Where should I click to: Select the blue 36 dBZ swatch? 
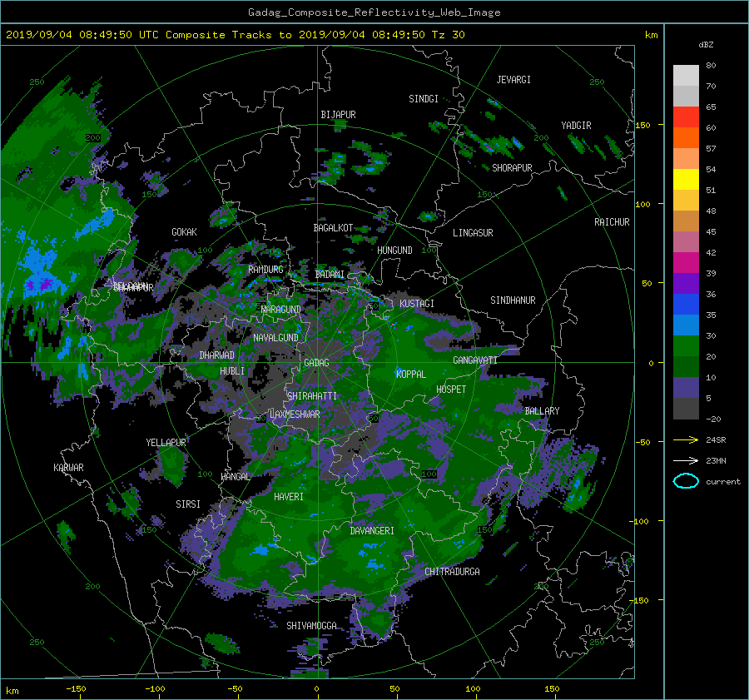pyautogui.click(x=686, y=305)
